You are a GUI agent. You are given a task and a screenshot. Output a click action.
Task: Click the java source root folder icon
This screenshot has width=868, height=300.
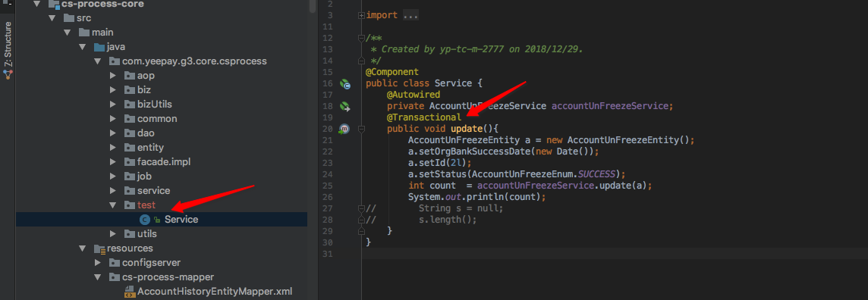tap(99, 47)
